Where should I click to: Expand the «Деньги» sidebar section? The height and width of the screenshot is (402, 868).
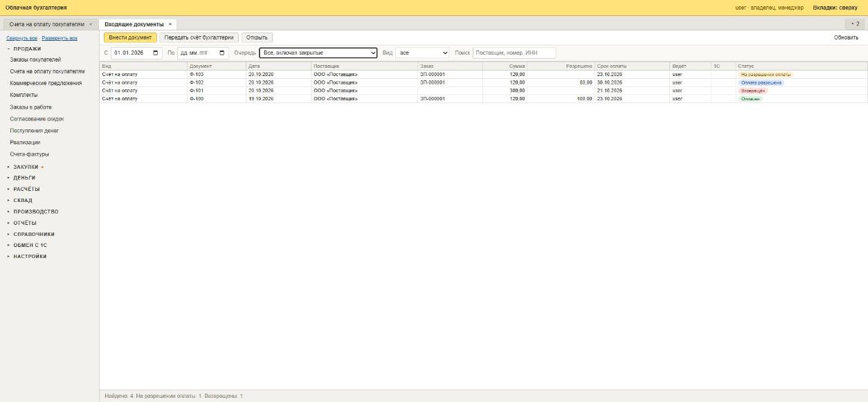(x=24, y=178)
